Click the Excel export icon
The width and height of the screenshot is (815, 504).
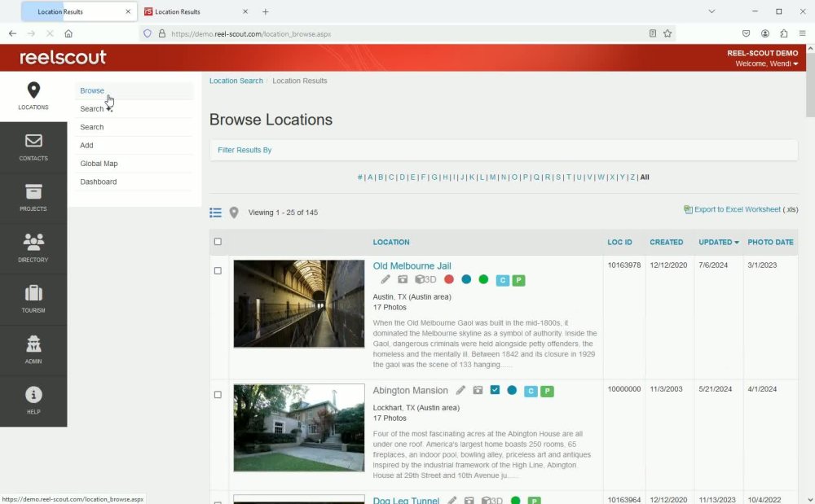click(688, 210)
